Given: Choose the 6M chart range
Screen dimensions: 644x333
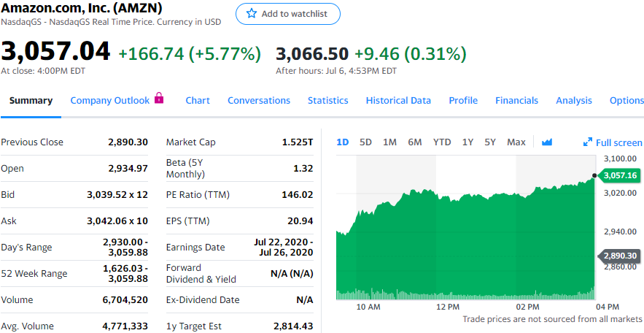Looking at the screenshot, I should [x=414, y=142].
